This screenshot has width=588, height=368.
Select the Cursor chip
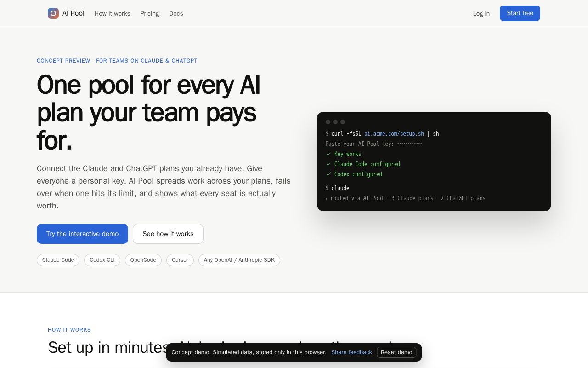point(180,260)
